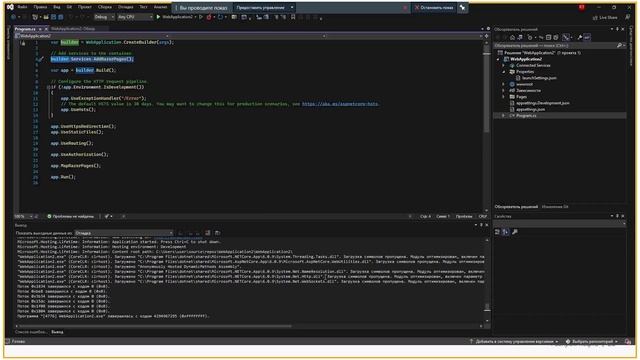Click the feedback icon beside Live Share
Image resolution: width=640 pixels, height=360 pixels.
pos(627,18)
